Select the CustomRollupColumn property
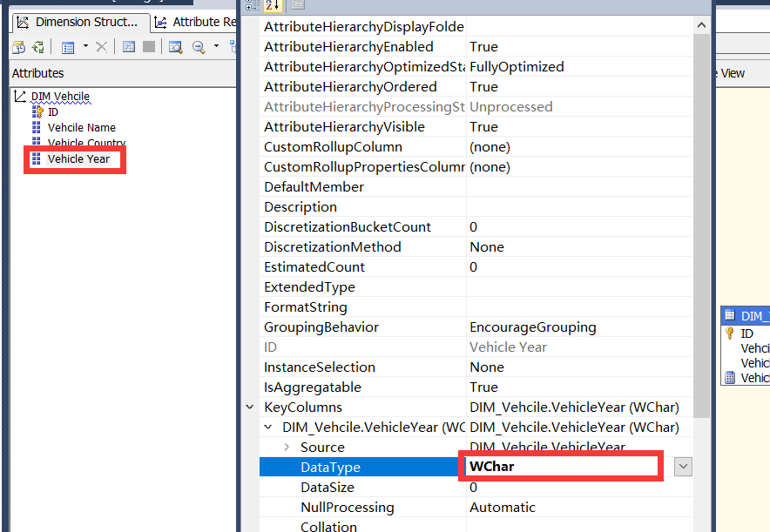The image size is (770, 532). tap(333, 147)
